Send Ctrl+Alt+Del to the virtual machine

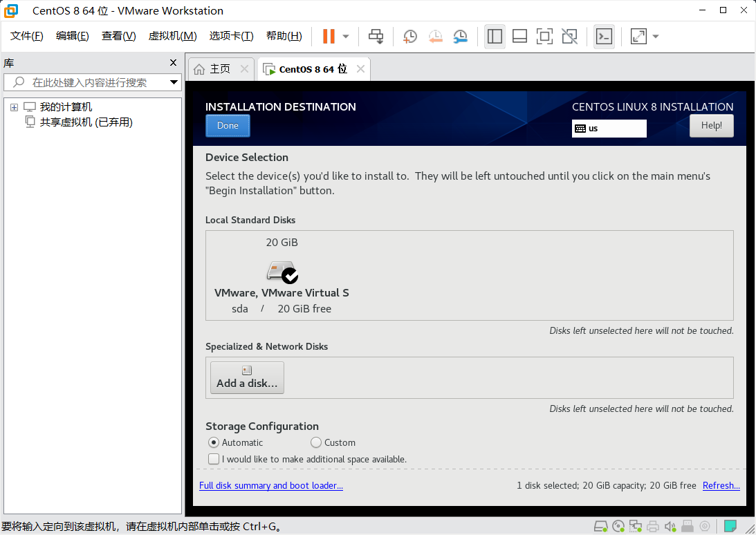click(x=376, y=36)
